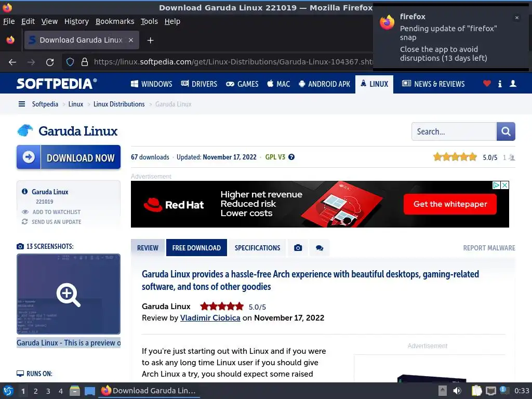
Task: Switch to virtual desktop 4
Action: (61, 391)
